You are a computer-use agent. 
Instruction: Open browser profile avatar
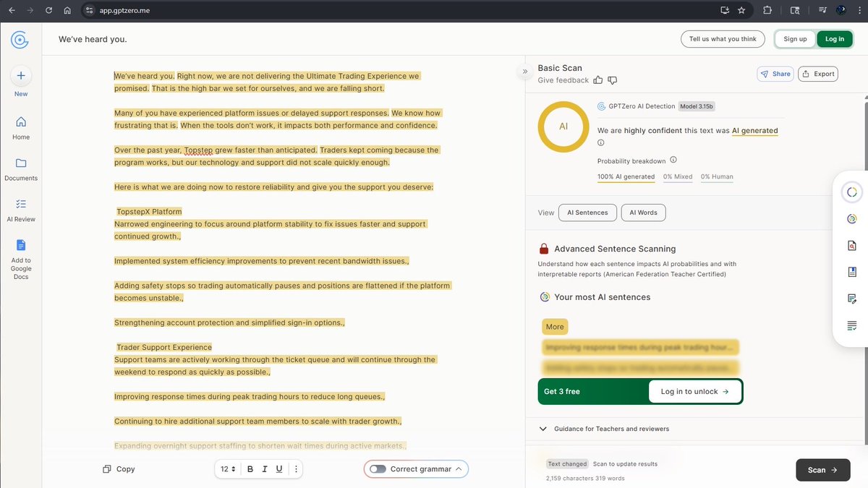tap(841, 11)
